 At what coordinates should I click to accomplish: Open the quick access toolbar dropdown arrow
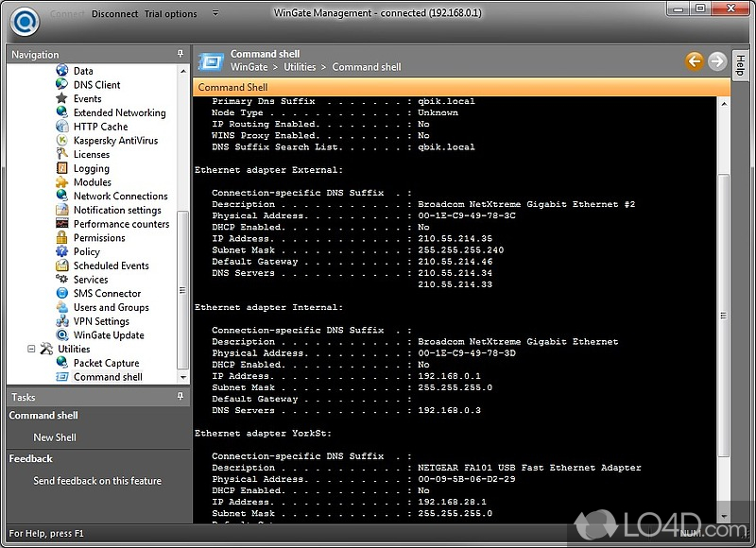point(215,14)
